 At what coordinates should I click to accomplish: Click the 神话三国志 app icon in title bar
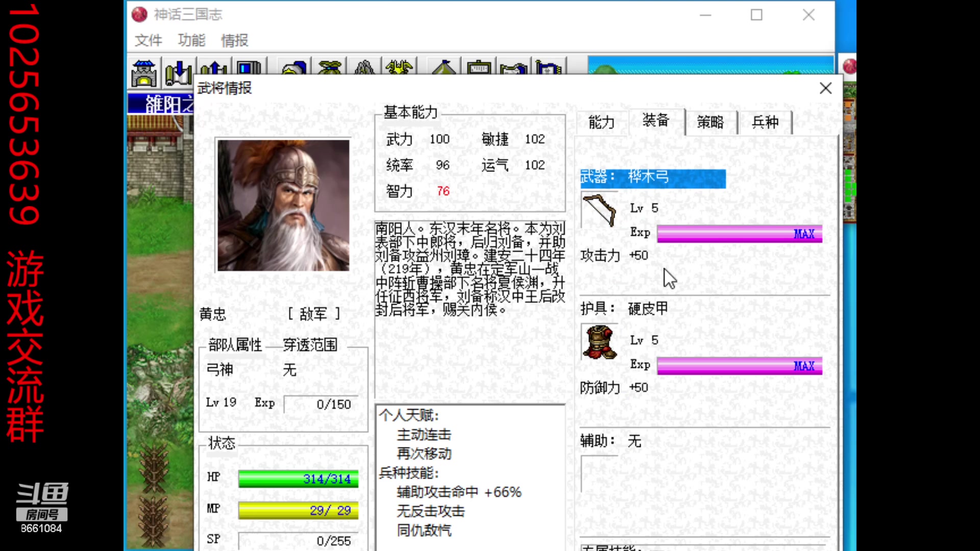click(139, 14)
